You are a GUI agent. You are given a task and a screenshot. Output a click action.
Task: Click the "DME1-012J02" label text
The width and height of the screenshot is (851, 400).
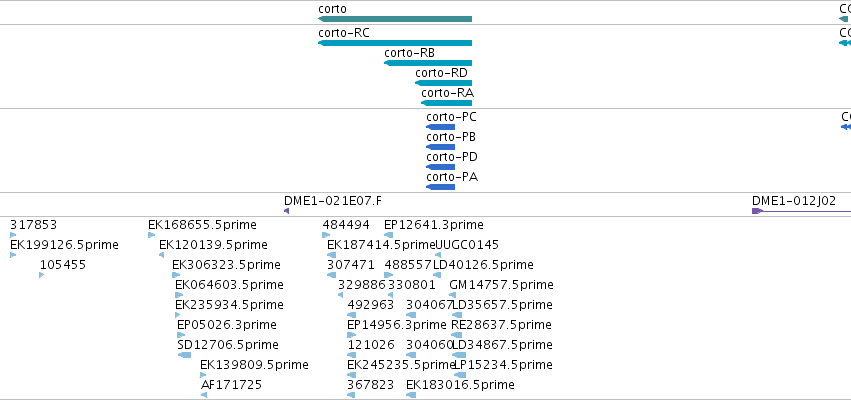tap(794, 201)
